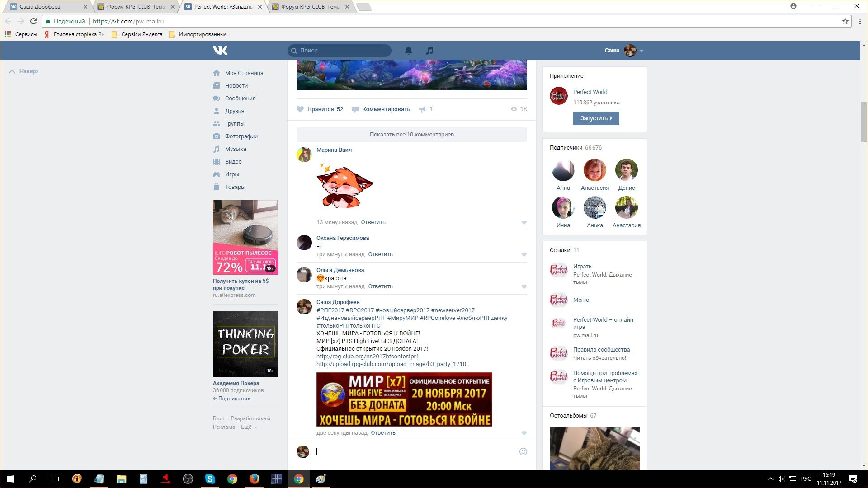Reply to Оксана Герасимова's comment
This screenshot has width=868, height=488.
point(380,254)
